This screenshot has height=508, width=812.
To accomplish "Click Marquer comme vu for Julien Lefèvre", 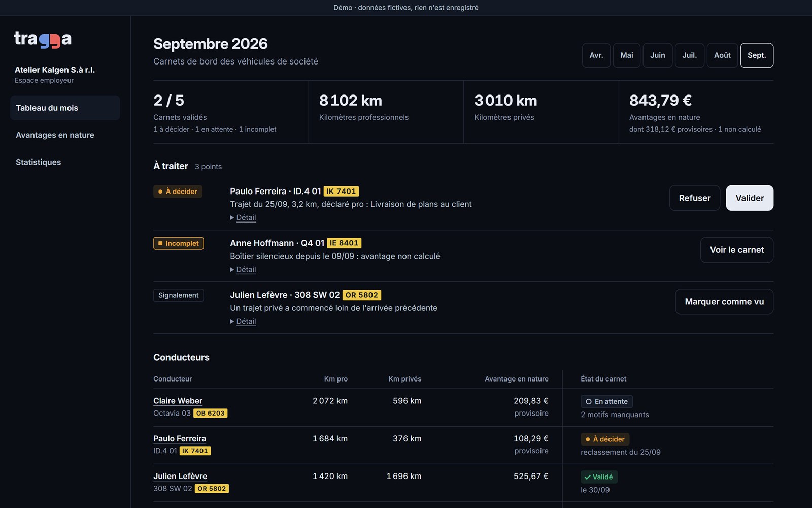I will [x=724, y=302].
